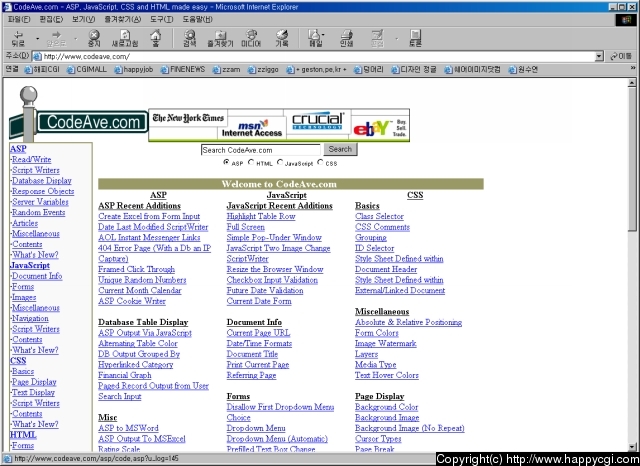Open the Absolute & Relative Positioning link

tap(408, 322)
